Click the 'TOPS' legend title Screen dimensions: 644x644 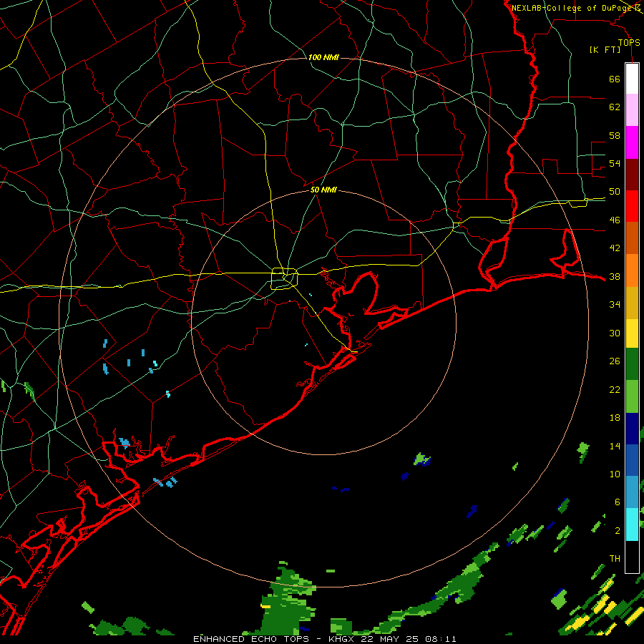(629, 42)
